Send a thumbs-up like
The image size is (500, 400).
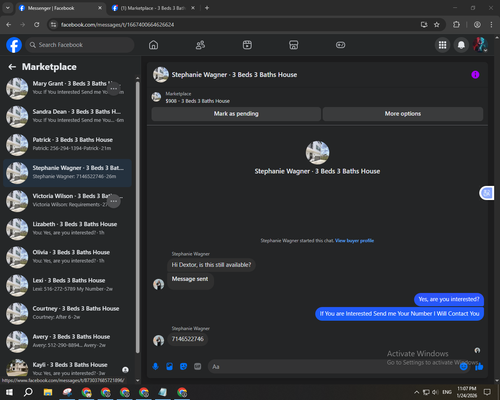pyautogui.click(x=479, y=367)
